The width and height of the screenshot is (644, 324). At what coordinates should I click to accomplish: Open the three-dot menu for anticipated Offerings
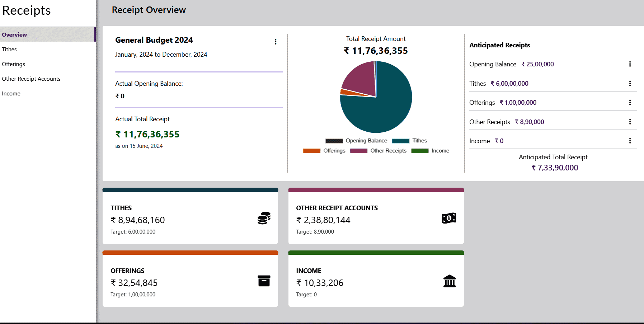click(x=630, y=103)
